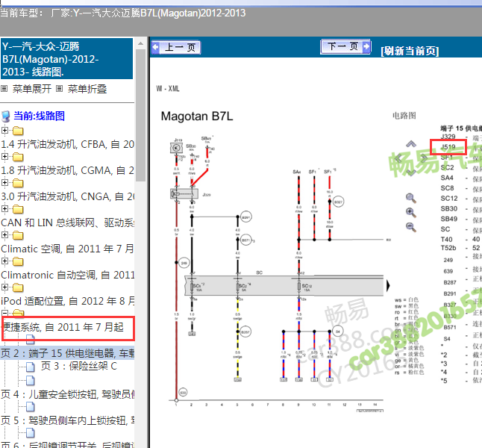The image size is (482, 448).
Task: Pan the wiring diagram upward
Action: pyautogui.click(x=411, y=143)
